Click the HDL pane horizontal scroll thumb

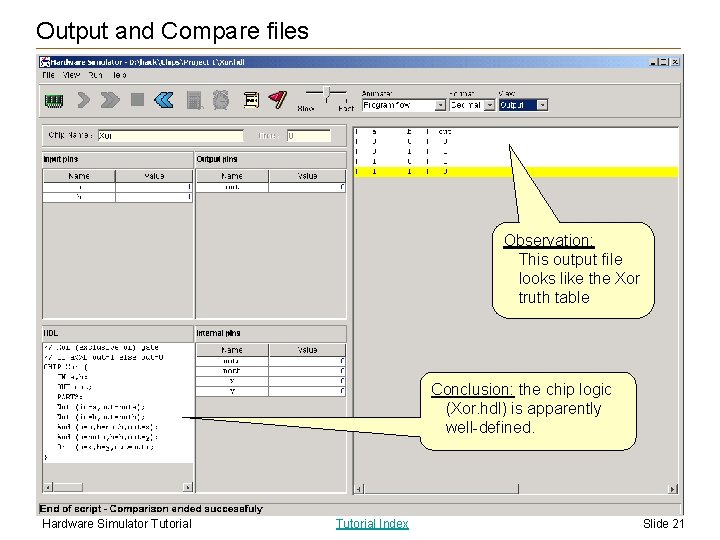click(x=68, y=487)
